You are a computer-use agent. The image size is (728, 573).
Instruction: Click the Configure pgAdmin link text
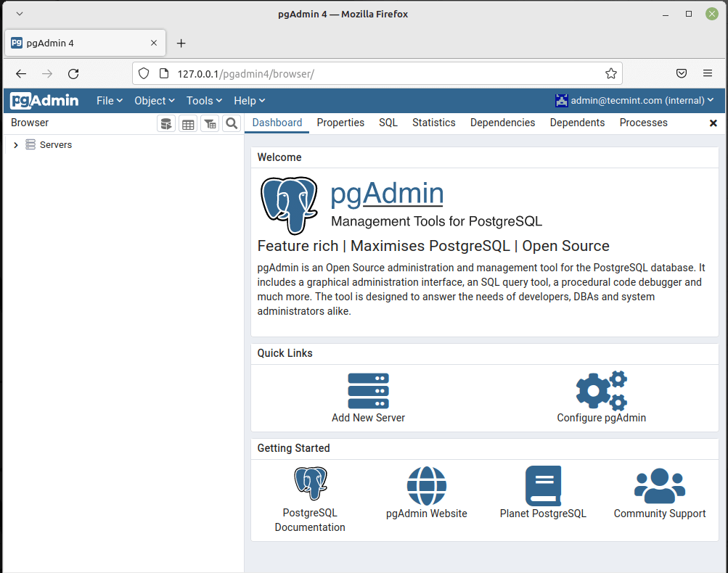coord(601,418)
